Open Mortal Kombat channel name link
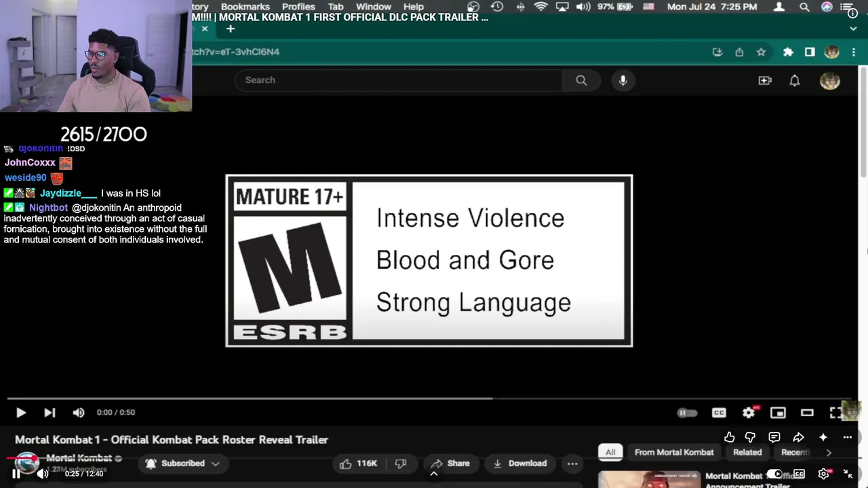Screen dimensions: 868x488 click(79, 458)
